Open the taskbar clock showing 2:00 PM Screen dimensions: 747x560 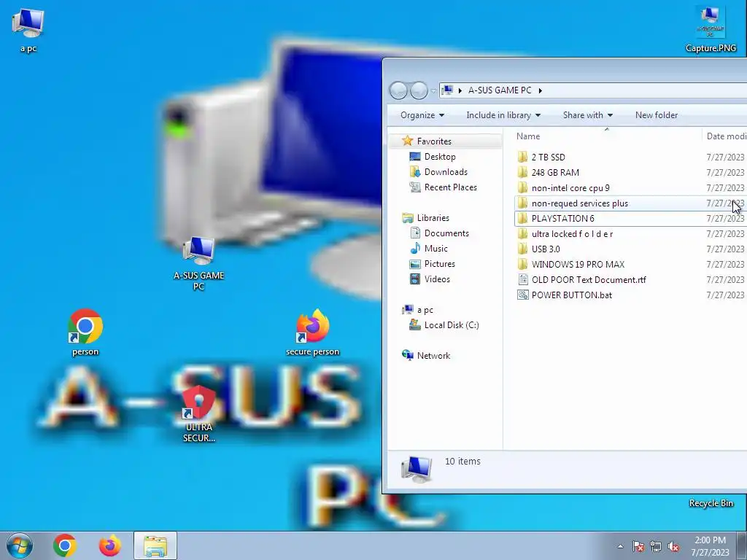pos(710,546)
